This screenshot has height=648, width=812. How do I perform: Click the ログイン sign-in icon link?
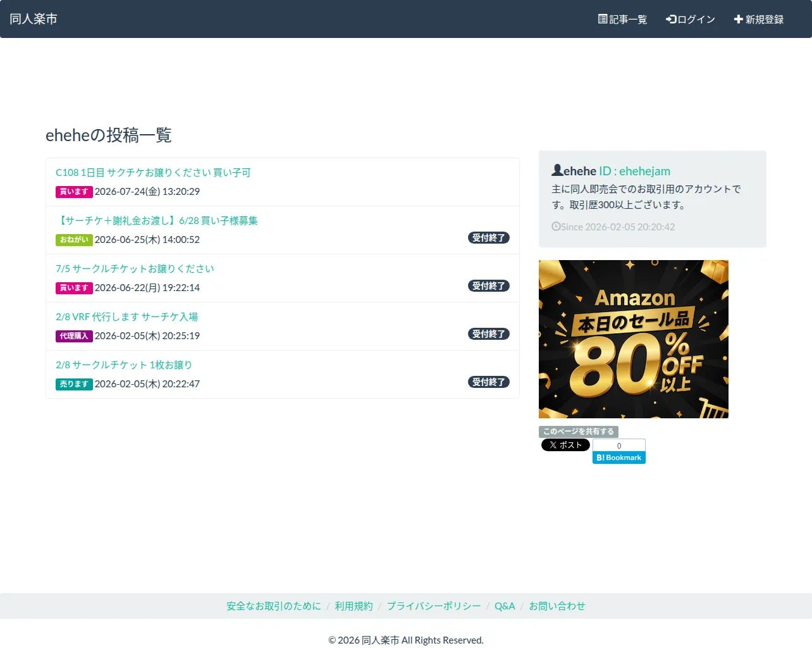pyautogui.click(x=671, y=19)
